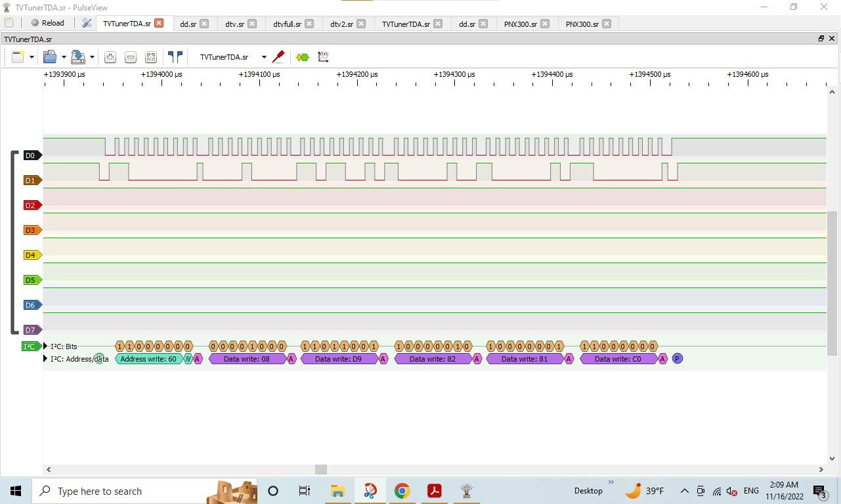Select the D7 channel label
The width and height of the screenshot is (841, 504).
point(32,330)
